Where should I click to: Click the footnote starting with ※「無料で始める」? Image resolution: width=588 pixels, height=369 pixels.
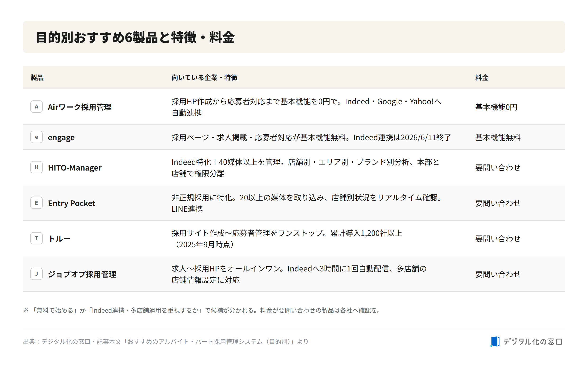[202, 310]
